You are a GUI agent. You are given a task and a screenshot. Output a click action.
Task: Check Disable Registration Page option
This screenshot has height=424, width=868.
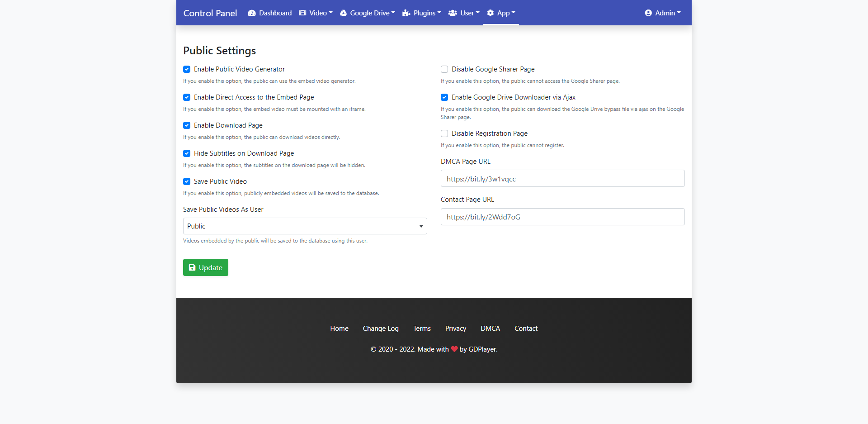tap(444, 133)
